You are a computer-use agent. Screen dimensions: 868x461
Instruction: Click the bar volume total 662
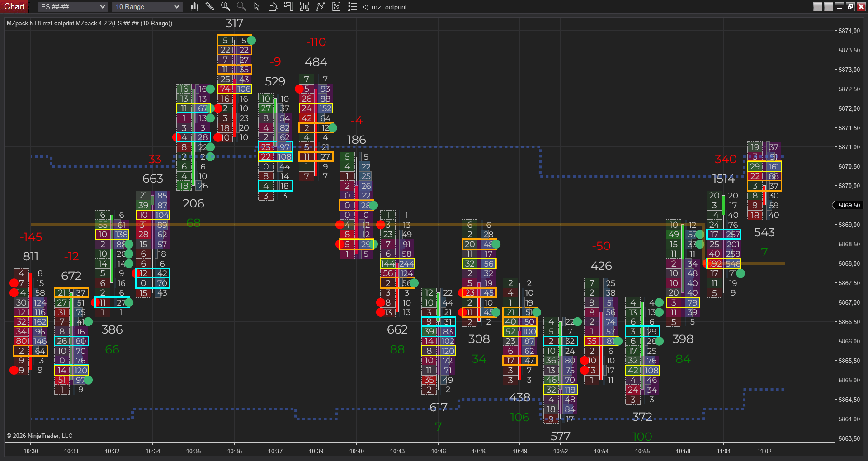pyautogui.click(x=397, y=329)
